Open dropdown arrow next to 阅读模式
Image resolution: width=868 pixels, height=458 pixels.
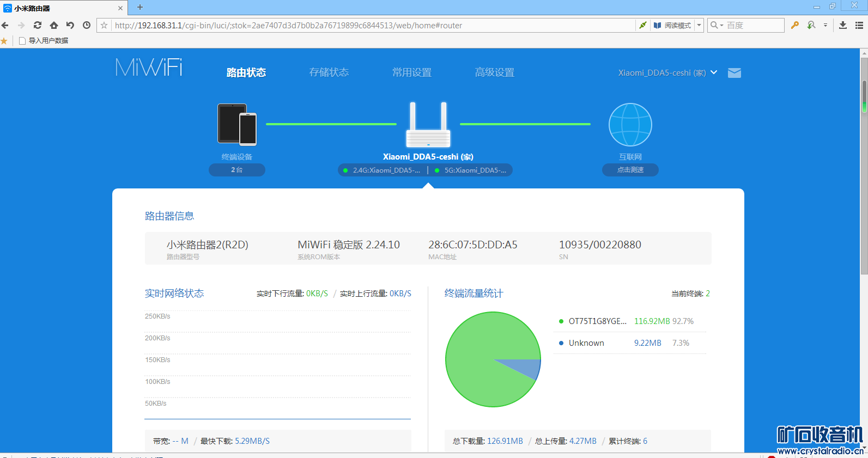699,25
